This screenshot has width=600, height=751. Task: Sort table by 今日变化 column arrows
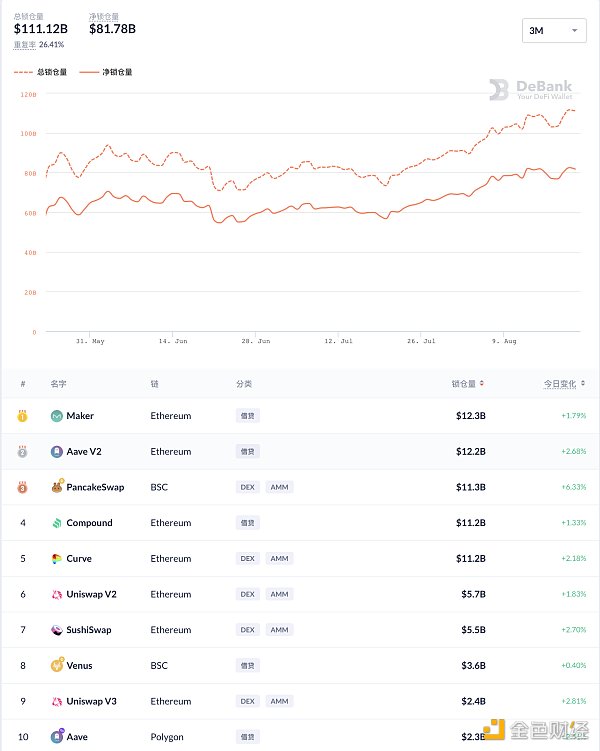click(x=583, y=383)
